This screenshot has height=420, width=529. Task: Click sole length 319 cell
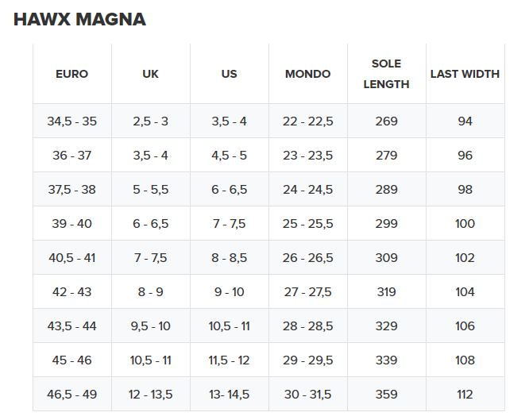386,292
